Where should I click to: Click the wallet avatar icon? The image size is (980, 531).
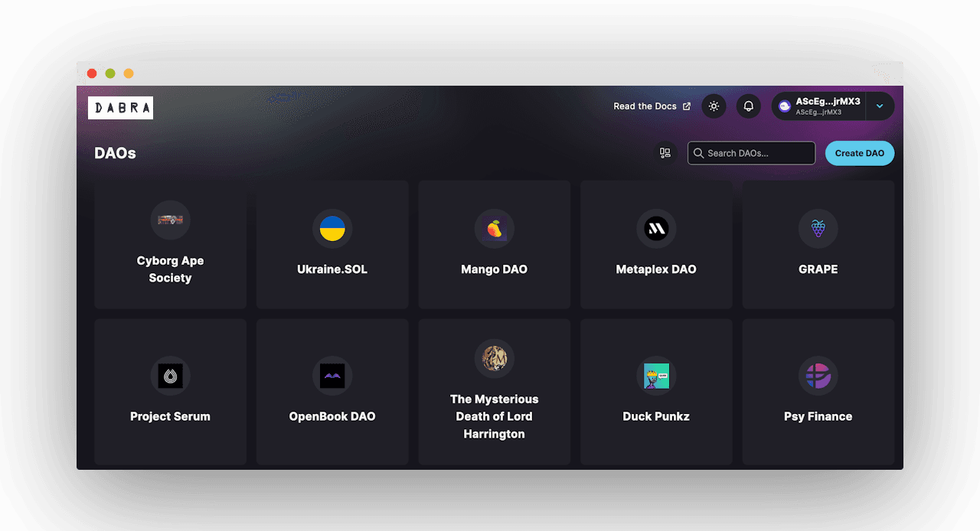click(785, 106)
